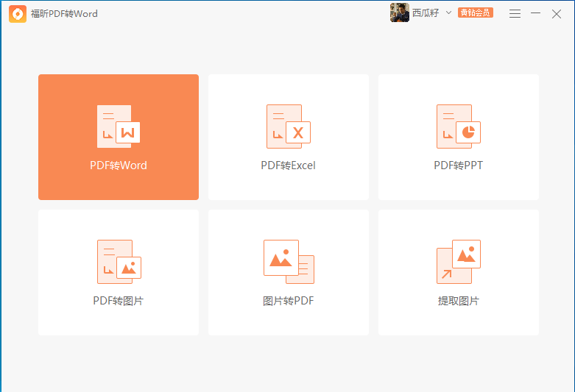This screenshot has height=392, width=575.
Task: Choose the PDF转PPT label
Action: (x=458, y=165)
